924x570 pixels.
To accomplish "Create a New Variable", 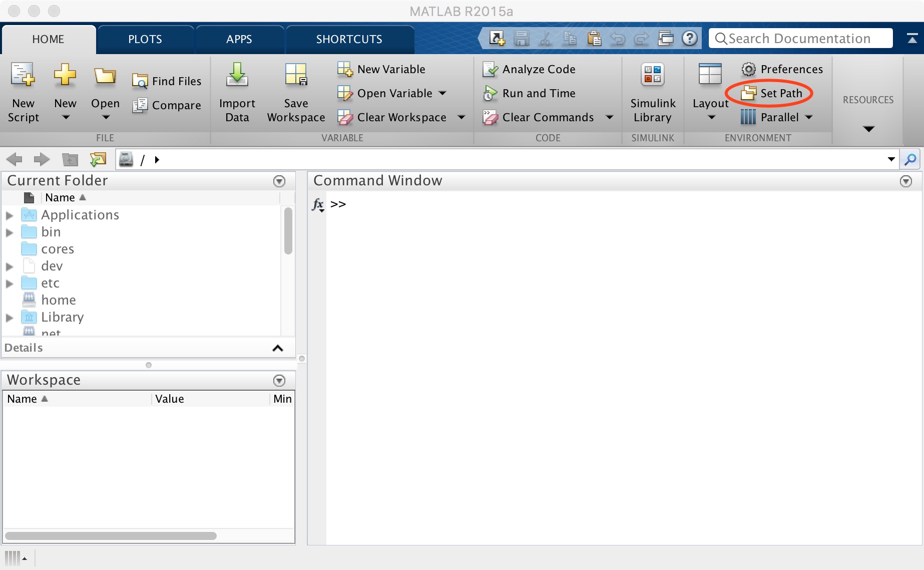I will tap(381, 69).
